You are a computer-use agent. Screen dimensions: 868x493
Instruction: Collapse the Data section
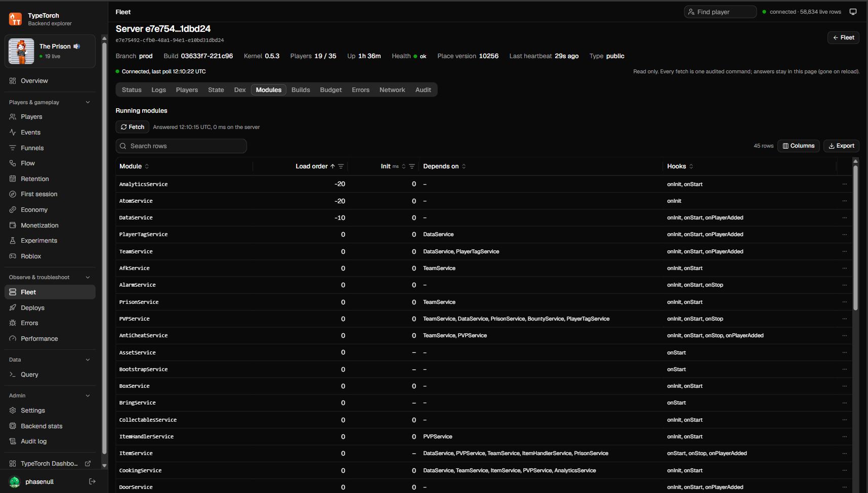(88, 360)
